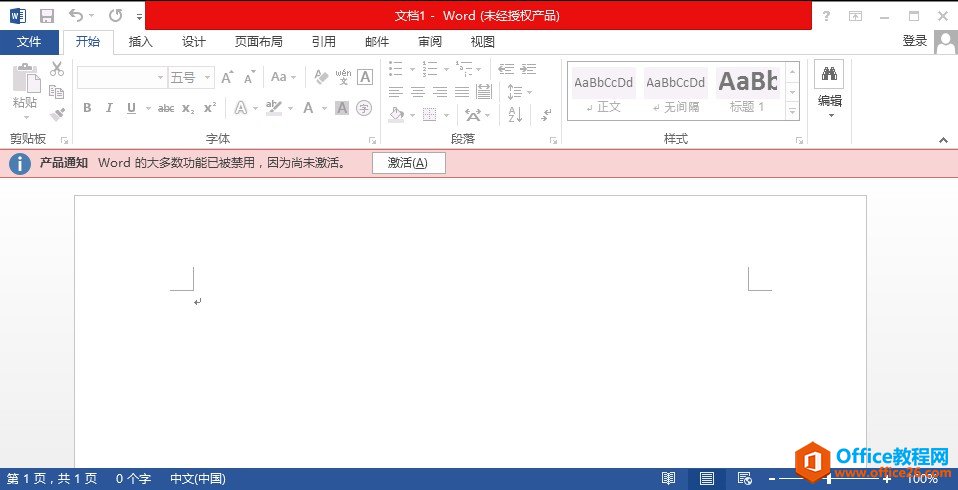Toggle bold formatting

(x=87, y=108)
